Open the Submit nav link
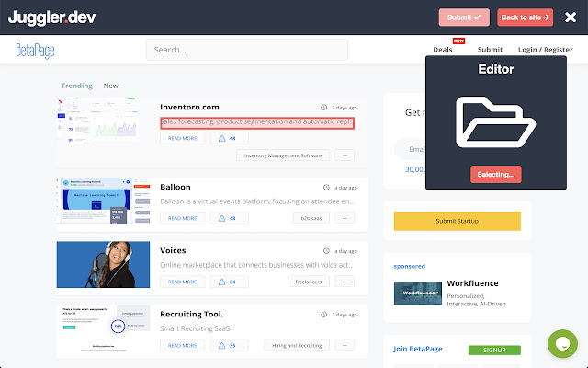The image size is (588, 368). (x=490, y=50)
